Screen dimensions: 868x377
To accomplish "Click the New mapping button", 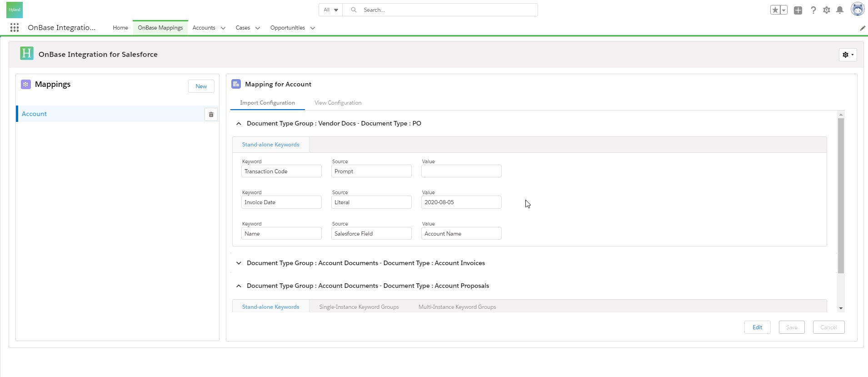I will [201, 86].
